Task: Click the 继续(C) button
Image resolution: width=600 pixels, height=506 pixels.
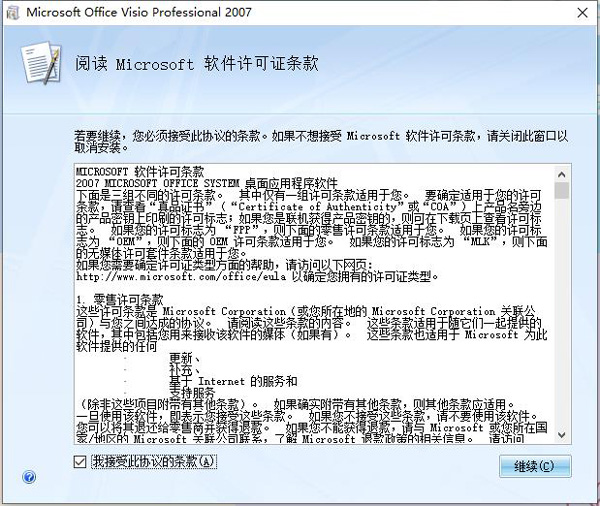Action: [x=535, y=466]
